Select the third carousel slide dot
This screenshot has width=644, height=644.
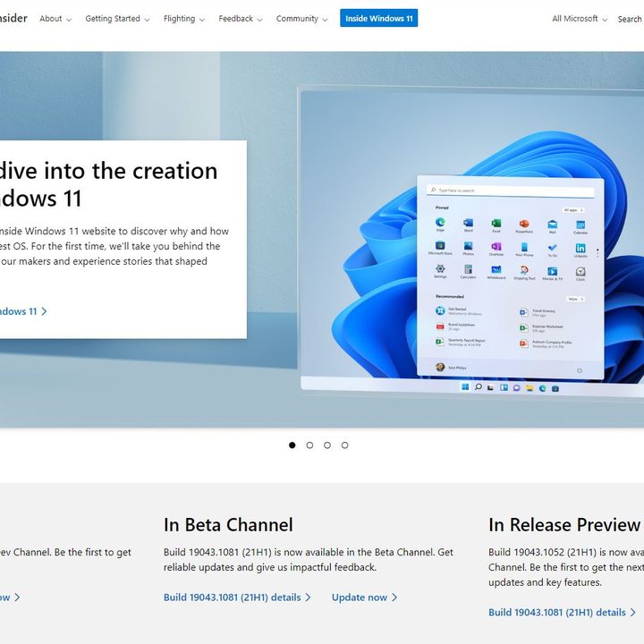[327, 445]
